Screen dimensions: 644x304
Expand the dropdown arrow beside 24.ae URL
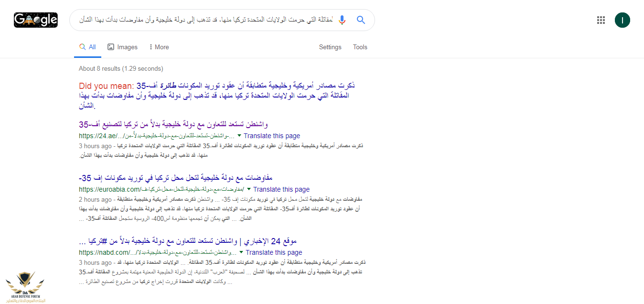point(239,136)
